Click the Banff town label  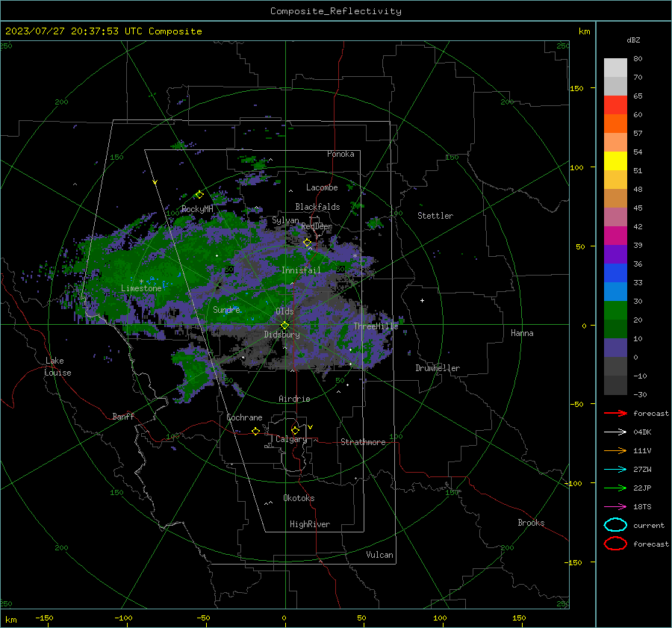tap(123, 416)
